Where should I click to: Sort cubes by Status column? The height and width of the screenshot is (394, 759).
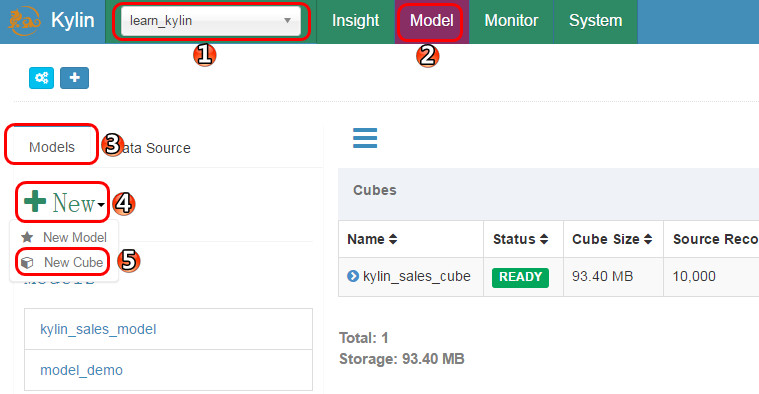click(520, 239)
